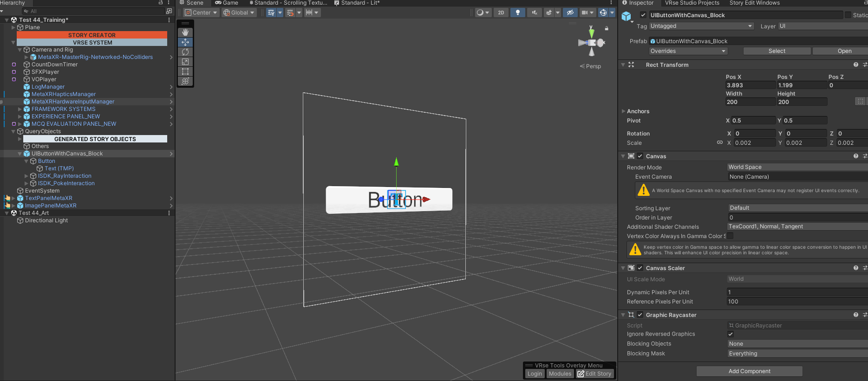Open Canvas component help icon
The image size is (868, 381).
tap(855, 156)
